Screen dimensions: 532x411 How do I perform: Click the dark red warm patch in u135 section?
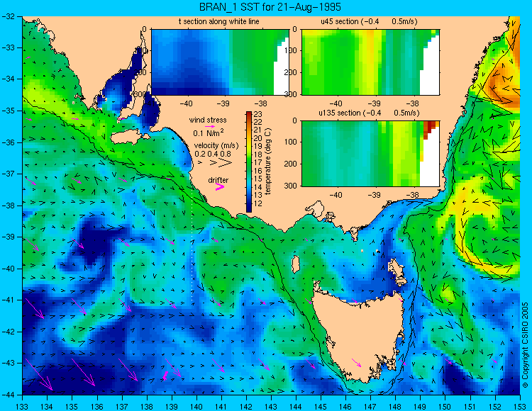pyautogui.click(x=429, y=128)
